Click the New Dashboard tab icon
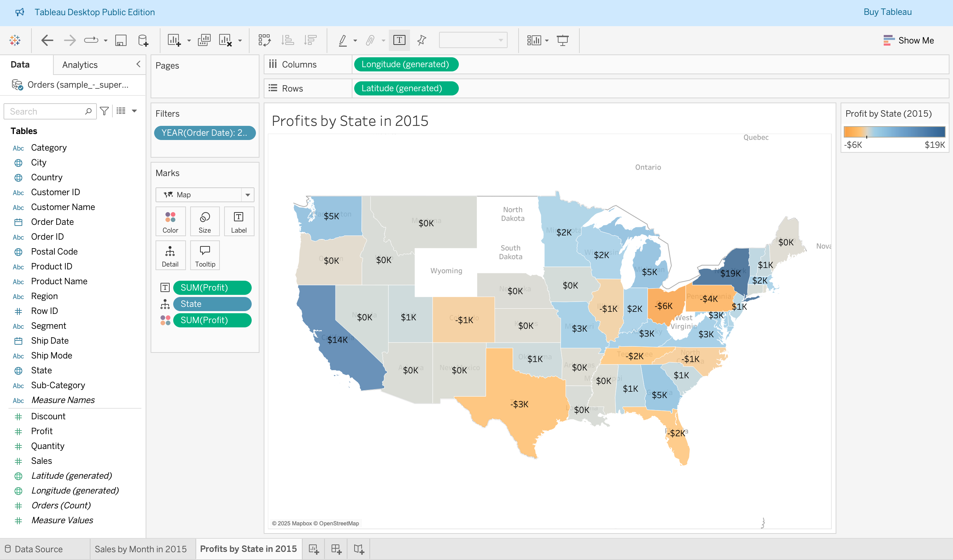 [336, 549]
